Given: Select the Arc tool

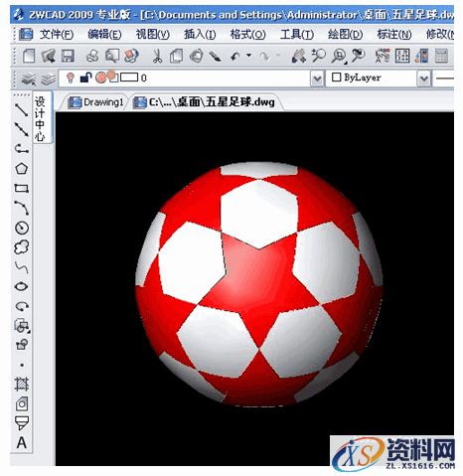Looking at the screenshot, I should 22,208.
